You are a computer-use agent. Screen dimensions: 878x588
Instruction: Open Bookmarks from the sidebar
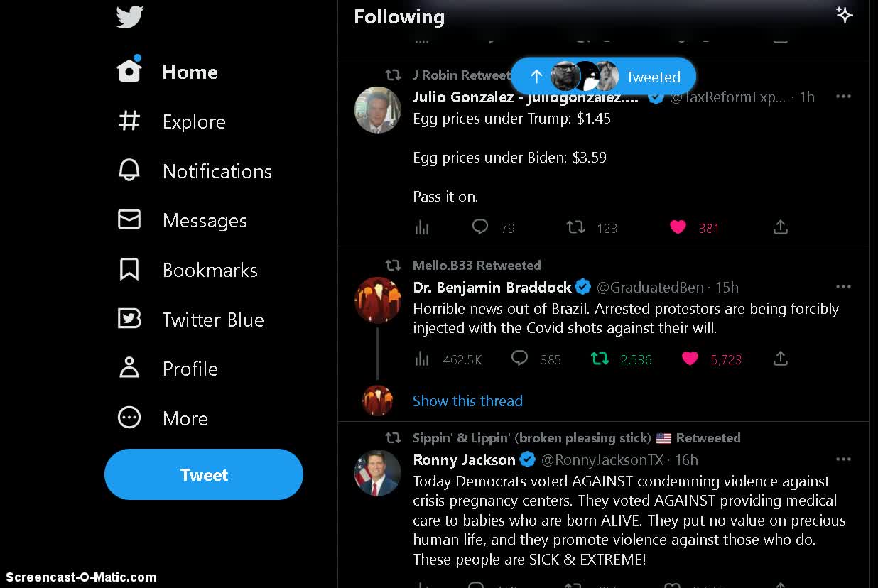(x=188, y=270)
